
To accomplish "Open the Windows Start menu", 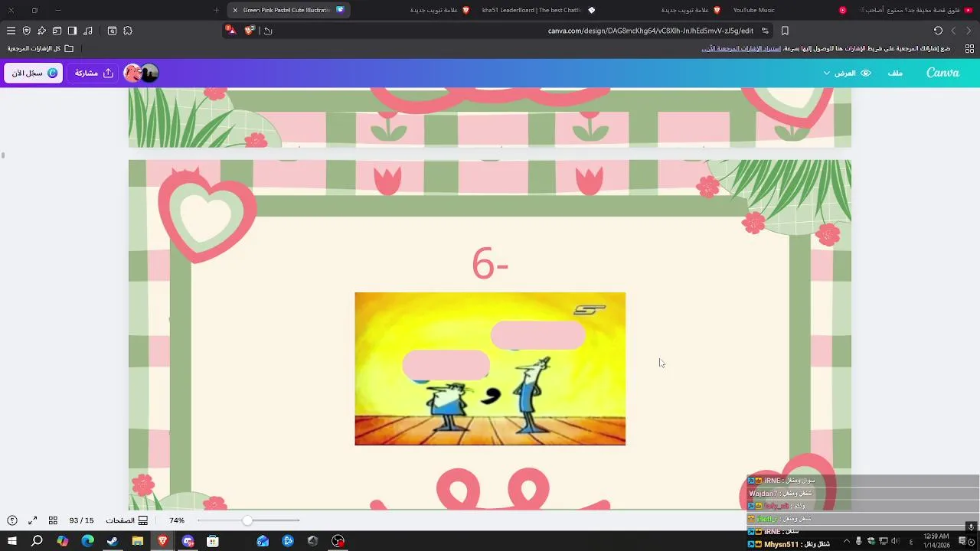I will click(x=12, y=541).
